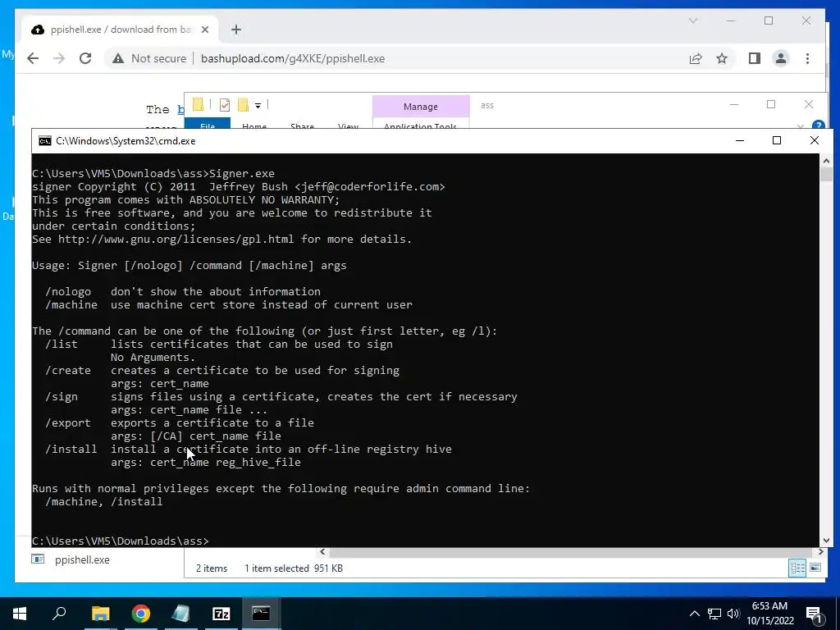
Task: Open Chrome profile avatar
Action: pyautogui.click(x=781, y=58)
